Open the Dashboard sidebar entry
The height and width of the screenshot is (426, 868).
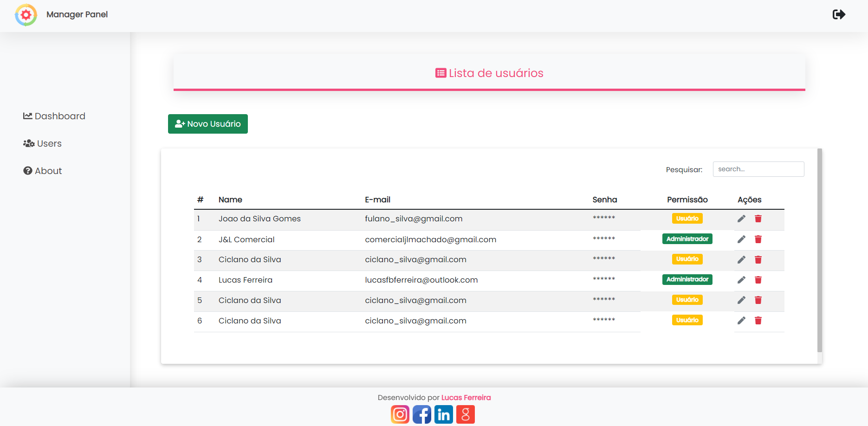(54, 116)
